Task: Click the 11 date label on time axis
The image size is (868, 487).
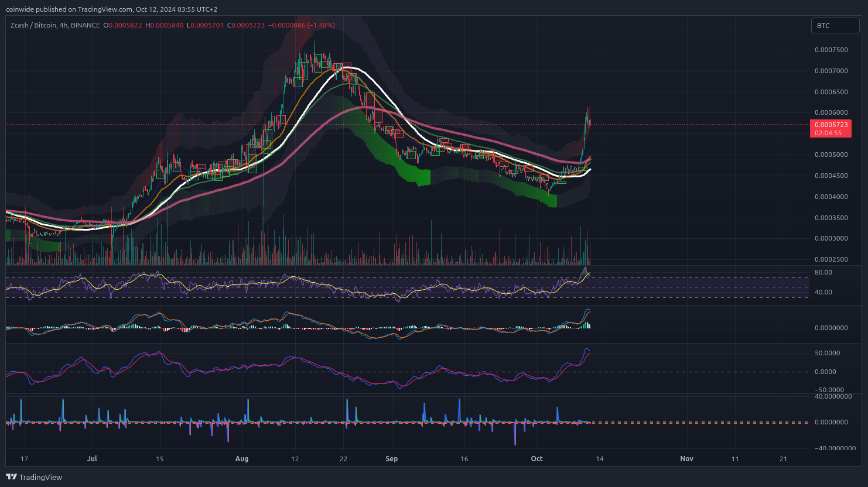Action: 735,459
